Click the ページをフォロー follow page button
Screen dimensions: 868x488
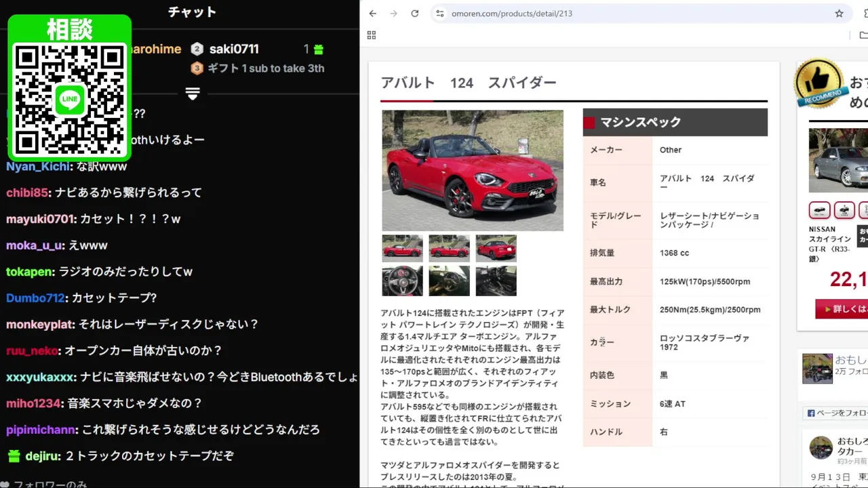click(x=836, y=413)
